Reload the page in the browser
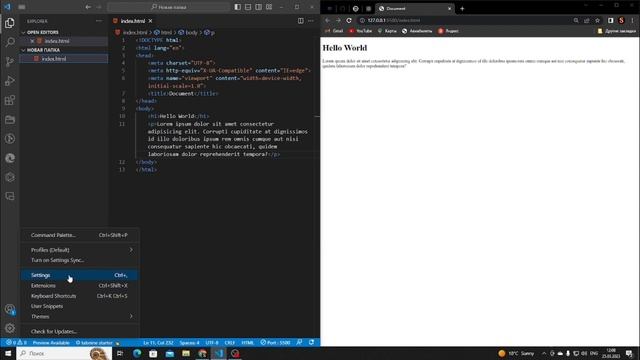This screenshot has width=640, height=360. coord(349,20)
